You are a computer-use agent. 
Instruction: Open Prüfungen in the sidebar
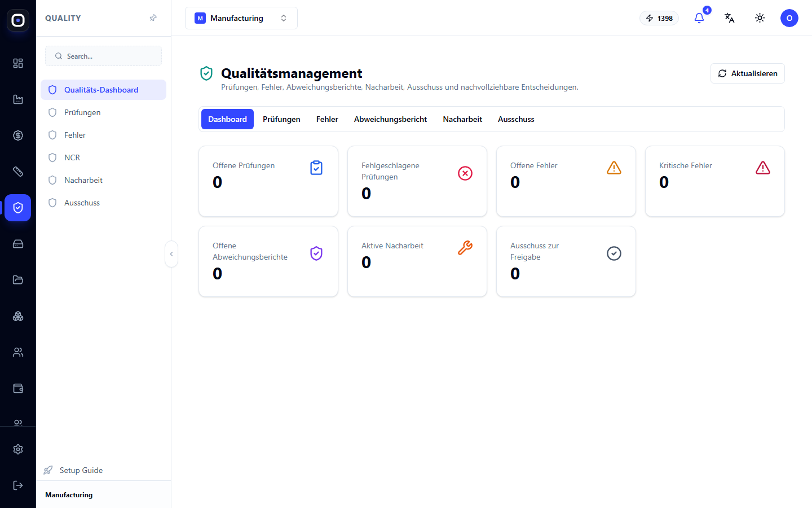pos(103,112)
